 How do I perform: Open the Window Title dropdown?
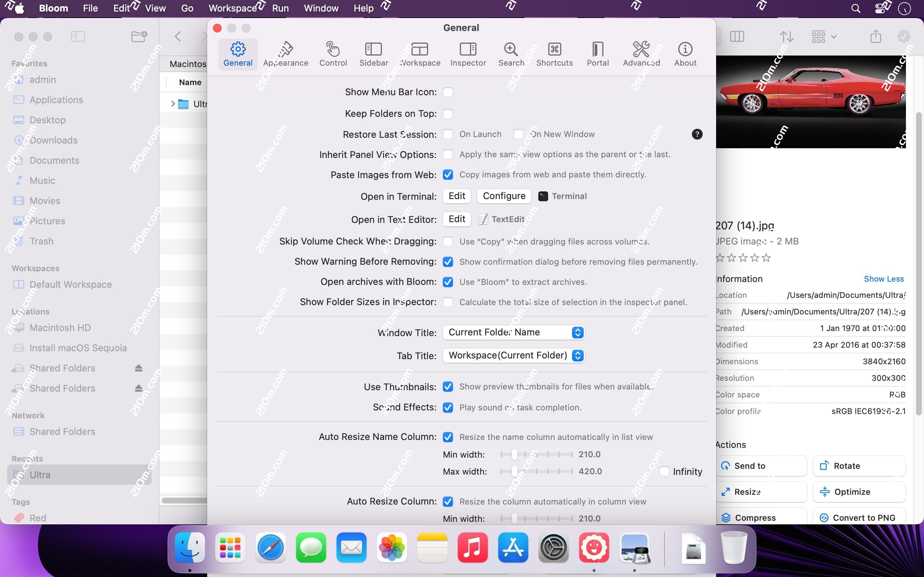click(513, 332)
